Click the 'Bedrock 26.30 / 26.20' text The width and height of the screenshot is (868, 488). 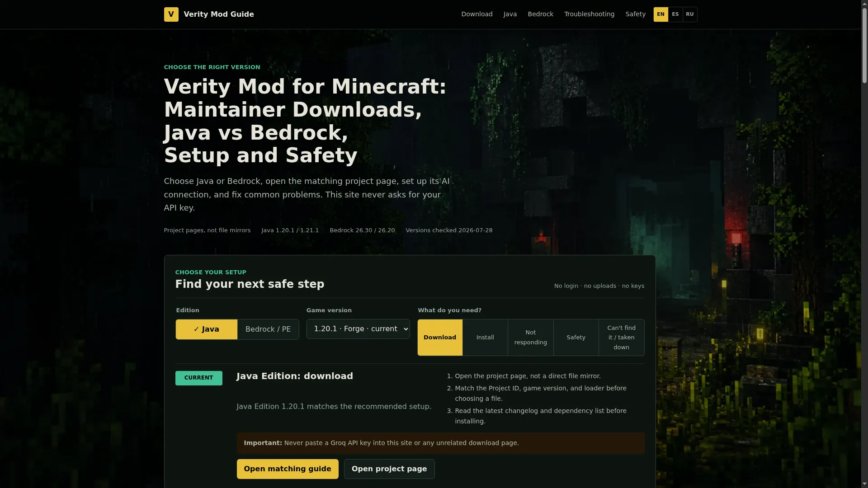point(362,230)
